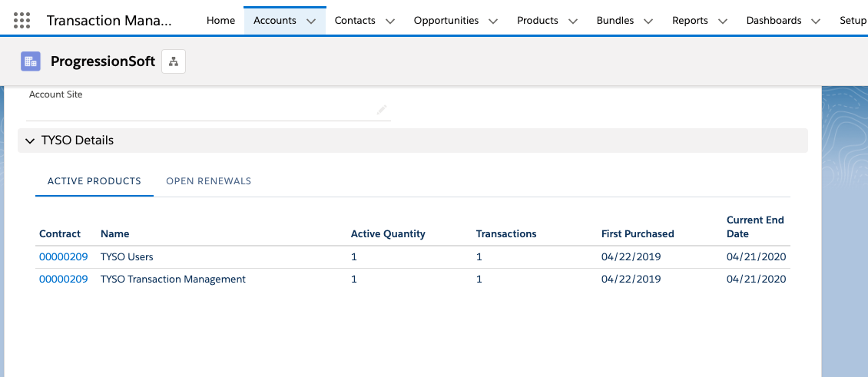The height and width of the screenshot is (377, 868).
Task: Open the Bundles dropdown chevron
Action: [648, 21]
